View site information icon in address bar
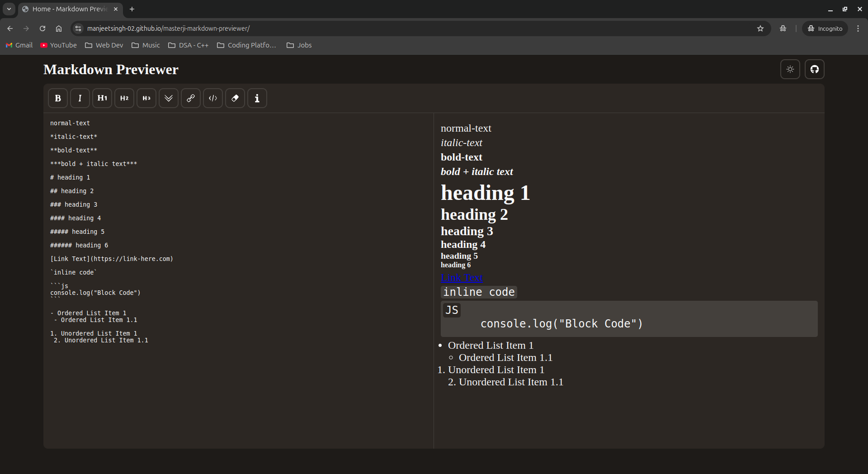 (x=78, y=28)
